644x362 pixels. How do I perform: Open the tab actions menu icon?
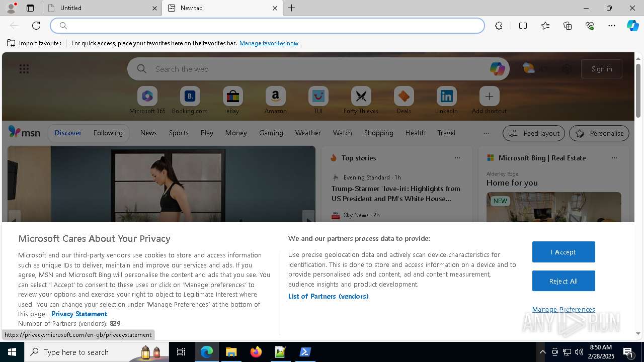coord(30,8)
